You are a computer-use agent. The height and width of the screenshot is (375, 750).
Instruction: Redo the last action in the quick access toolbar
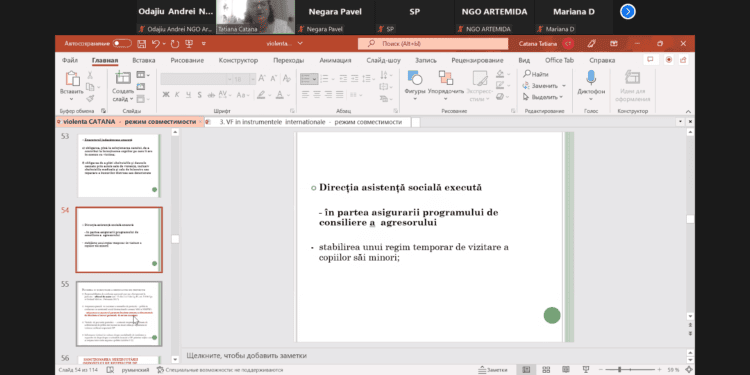pos(175,44)
